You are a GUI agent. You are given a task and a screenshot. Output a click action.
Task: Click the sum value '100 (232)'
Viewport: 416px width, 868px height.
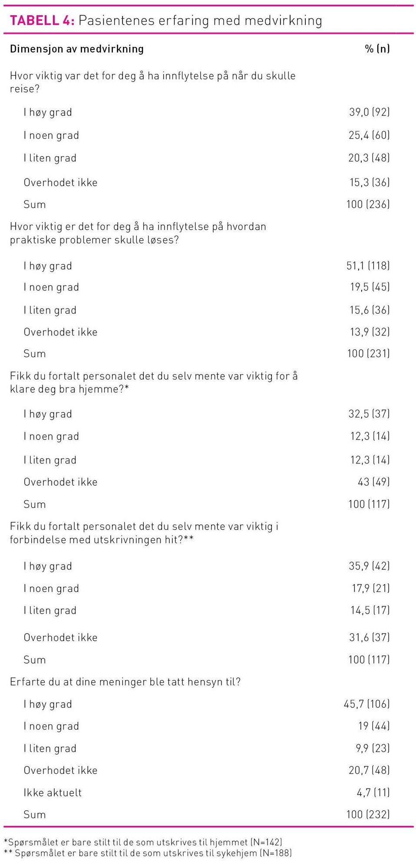(x=368, y=815)
